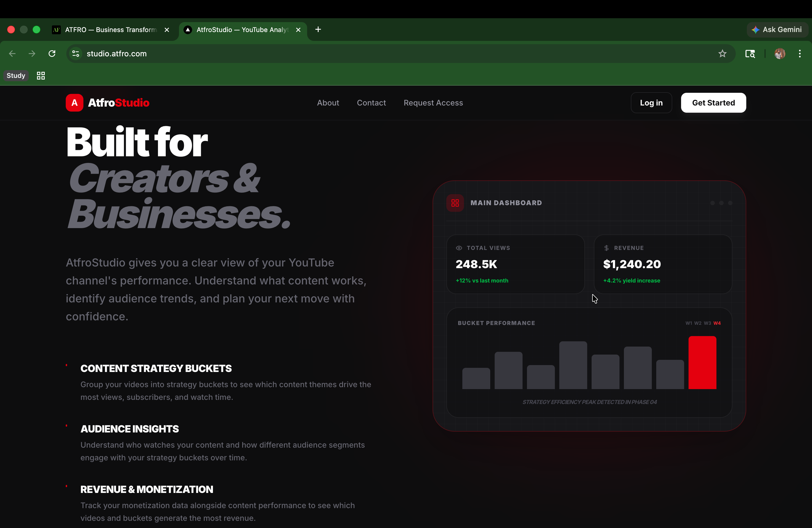Click the Strategy Efficiency Peak caption
Viewport: 812px width, 528px height.
[590, 402]
